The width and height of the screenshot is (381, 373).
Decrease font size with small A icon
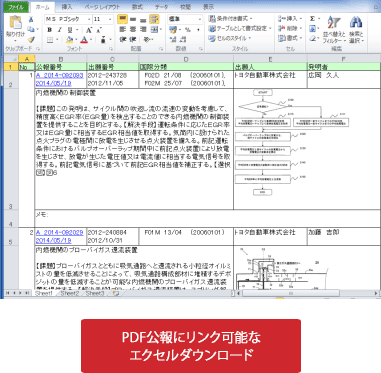99,30
